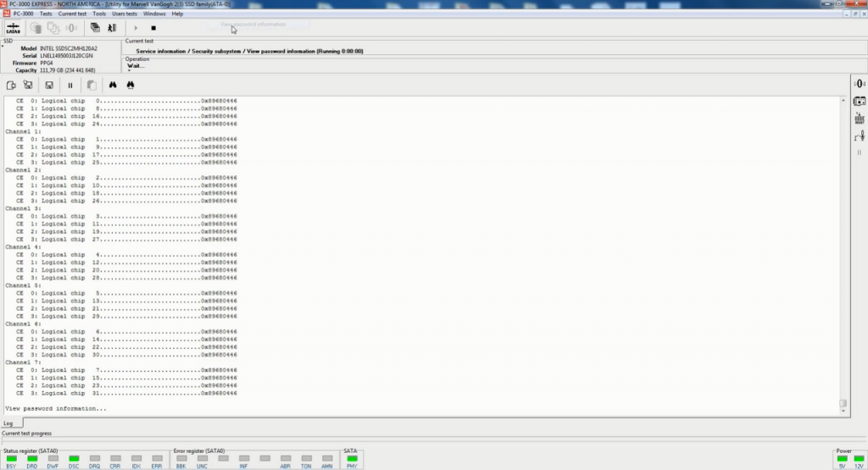Click the power supply icon in right sidebar
The image size is (868, 470).
coord(860,101)
